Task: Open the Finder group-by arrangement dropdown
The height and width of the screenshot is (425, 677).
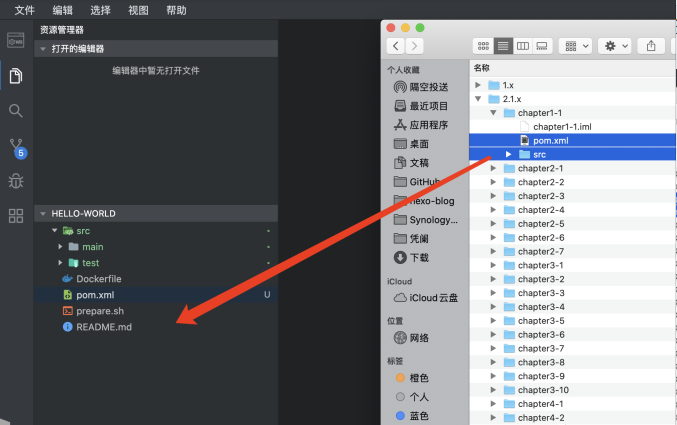Action: point(576,46)
